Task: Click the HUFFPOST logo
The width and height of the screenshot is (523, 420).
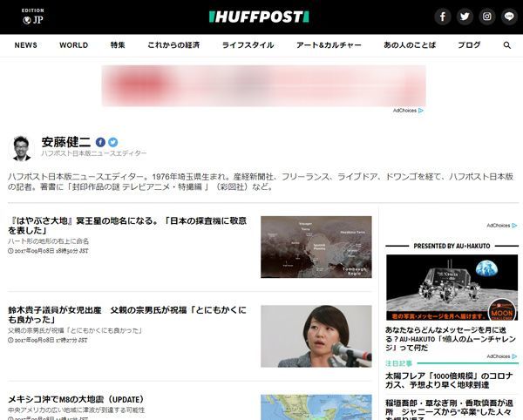Action: [x=259, y=17]
